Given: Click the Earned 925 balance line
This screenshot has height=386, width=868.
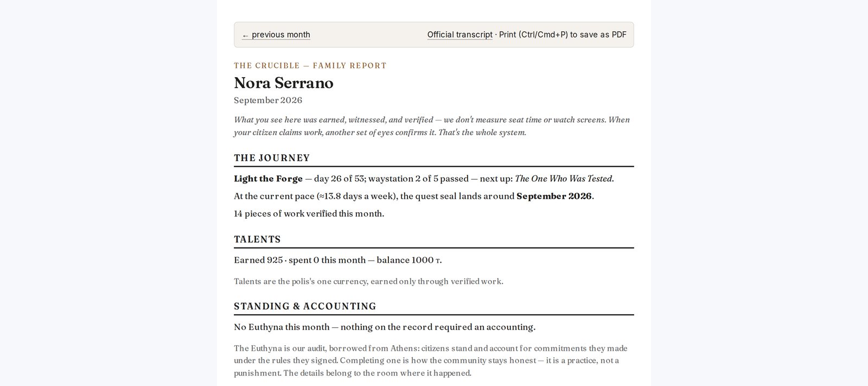Looking at the screenshot, I should click(338, 260).
